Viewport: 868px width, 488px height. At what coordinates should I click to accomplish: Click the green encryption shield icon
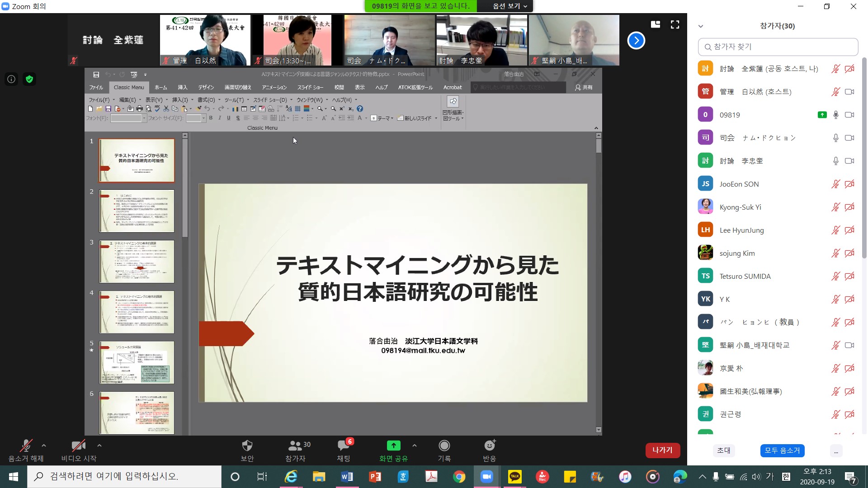(x=29, y=80)
